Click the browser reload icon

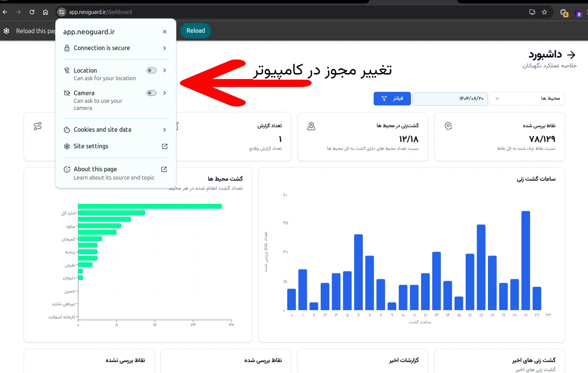pyautogui.click(x=32, y=12)
